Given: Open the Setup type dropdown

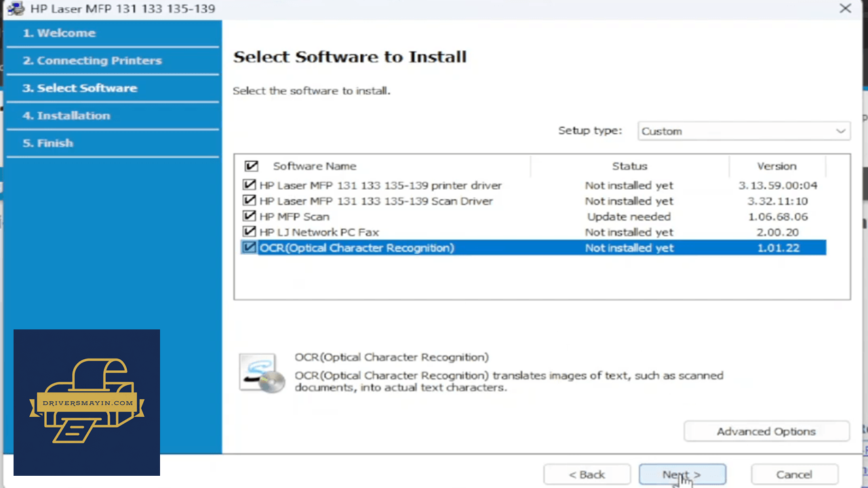Looking at the screenshot, I should [744, 131].
